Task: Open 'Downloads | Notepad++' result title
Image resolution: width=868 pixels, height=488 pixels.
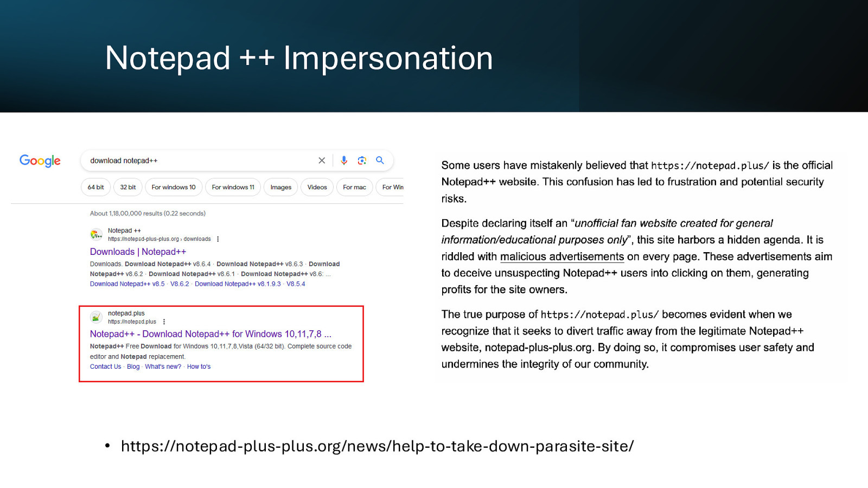Action: click(138, 252)
